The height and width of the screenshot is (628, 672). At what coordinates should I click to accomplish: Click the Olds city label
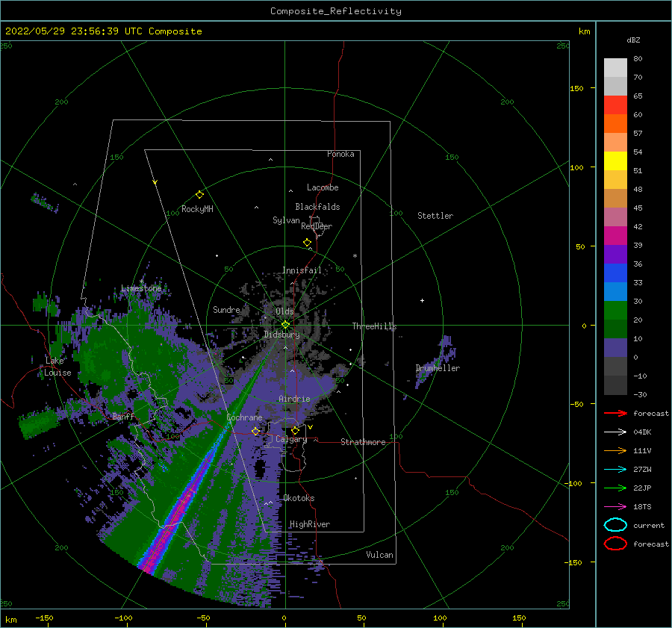pos(284,311)
